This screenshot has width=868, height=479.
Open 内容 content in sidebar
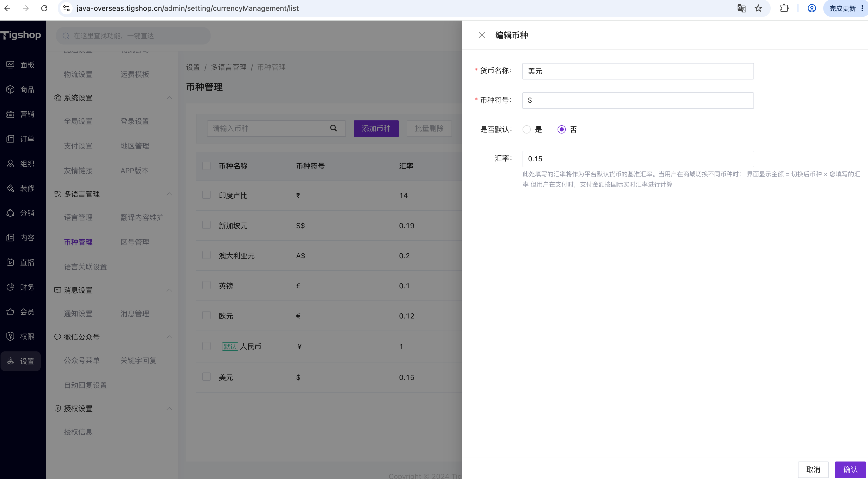coord(21,237)
